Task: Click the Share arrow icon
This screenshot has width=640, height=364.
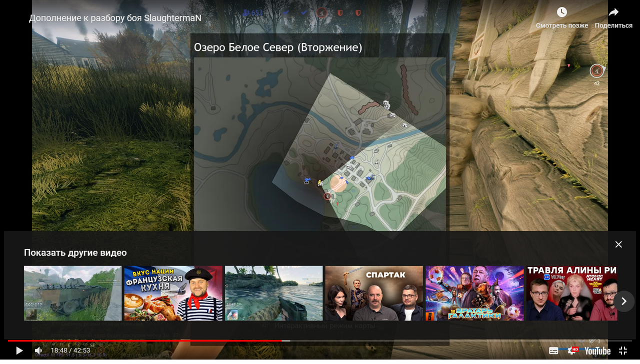Action: 613,12
